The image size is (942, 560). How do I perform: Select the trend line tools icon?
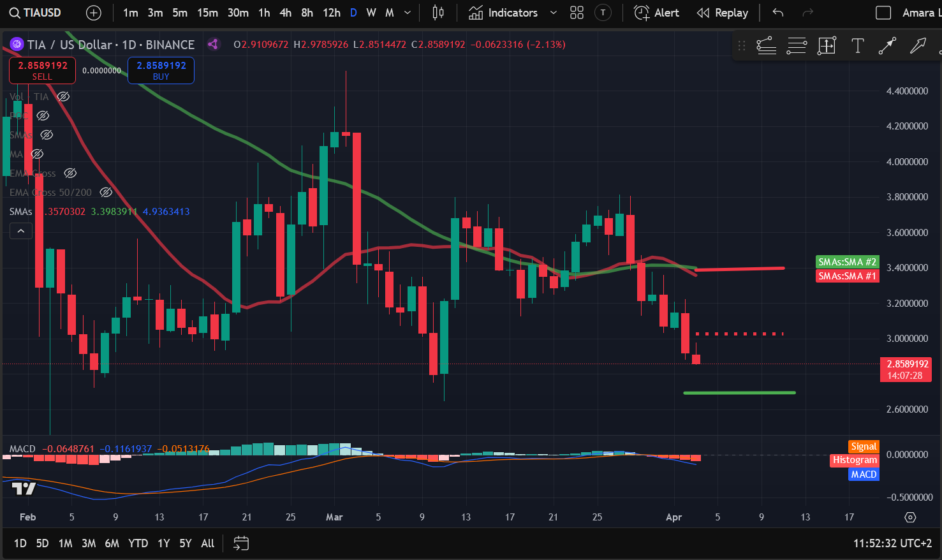[766, 45]
